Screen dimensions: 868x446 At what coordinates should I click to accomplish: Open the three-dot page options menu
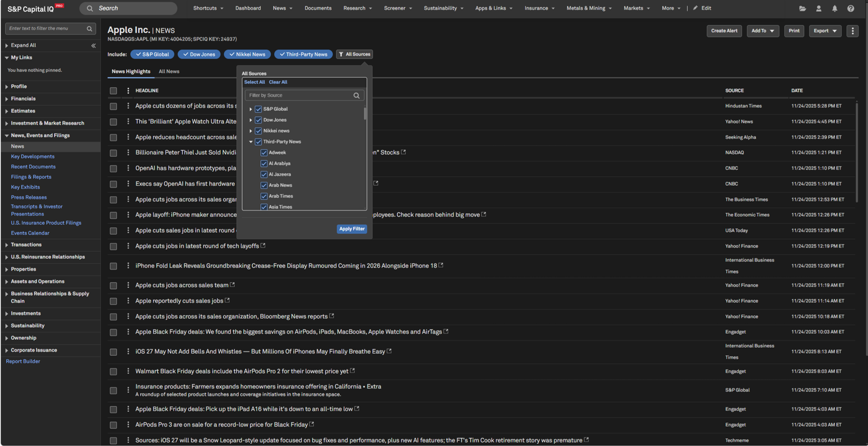click(x=853, y=31)
